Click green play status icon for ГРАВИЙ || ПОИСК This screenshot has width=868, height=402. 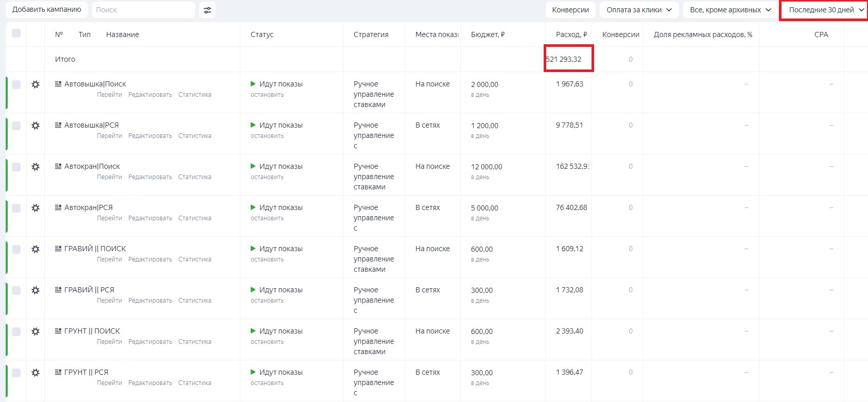(253, 249)
